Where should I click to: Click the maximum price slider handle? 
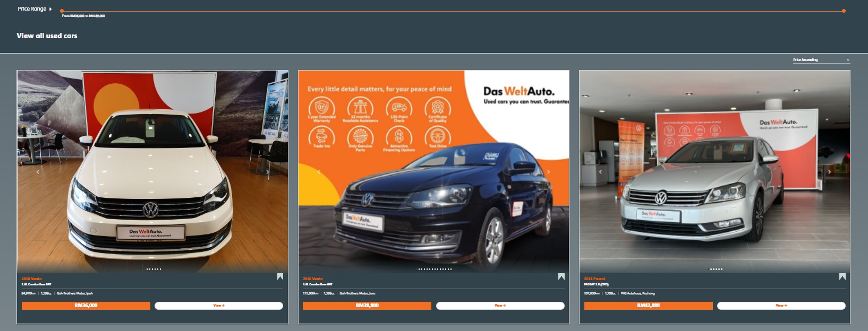coord(844,11)
